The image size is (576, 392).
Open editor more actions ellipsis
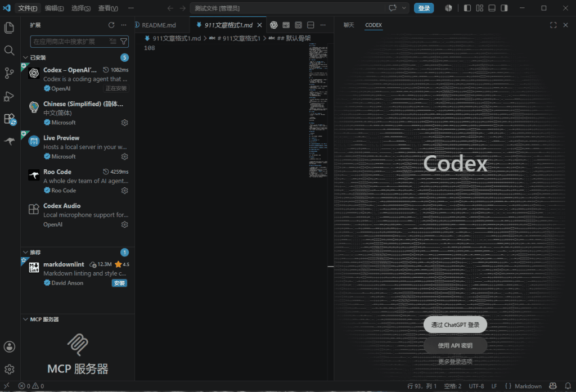point(323,25)
